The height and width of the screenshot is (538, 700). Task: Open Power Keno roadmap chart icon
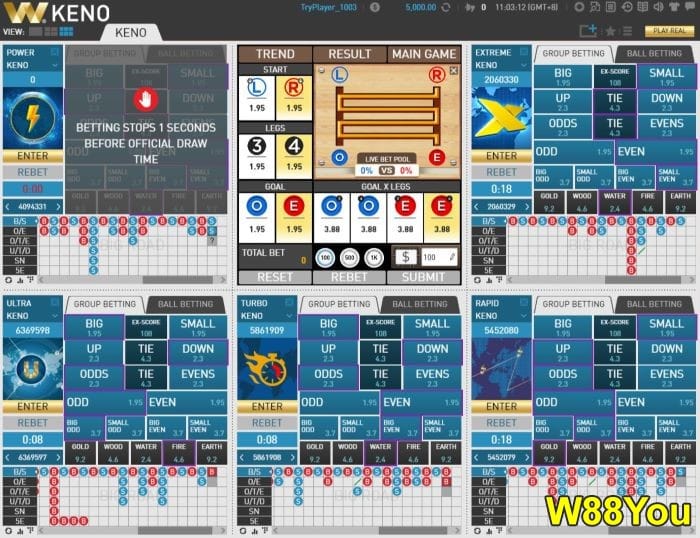[x=20, y=280]
